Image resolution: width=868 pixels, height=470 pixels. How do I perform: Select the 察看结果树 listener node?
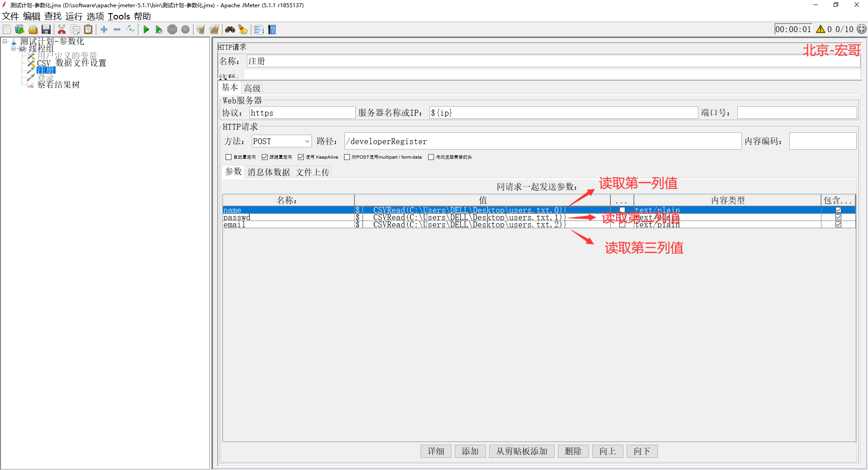[58, 85]
